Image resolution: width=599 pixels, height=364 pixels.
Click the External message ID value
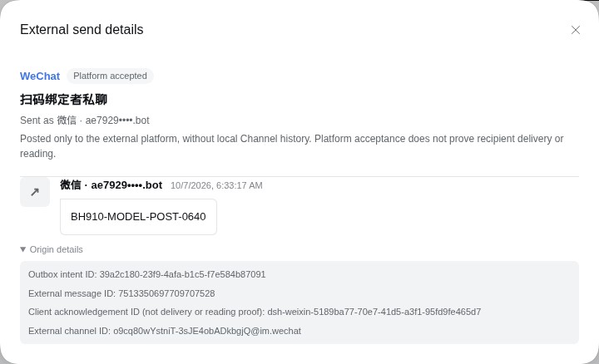[x=166, y=293]
